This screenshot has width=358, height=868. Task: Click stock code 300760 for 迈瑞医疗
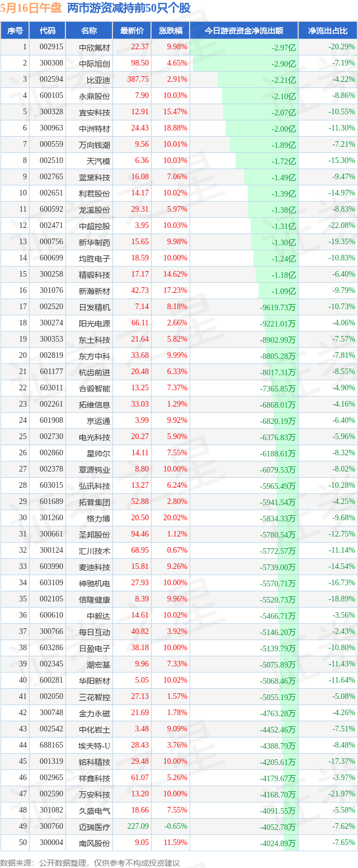[x=48, y=826]
